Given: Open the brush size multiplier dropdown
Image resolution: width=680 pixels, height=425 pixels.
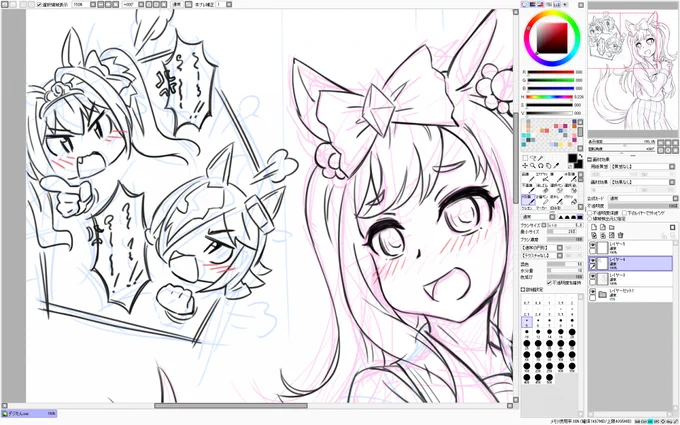Looking at the screenshot, I should [543, 225].
